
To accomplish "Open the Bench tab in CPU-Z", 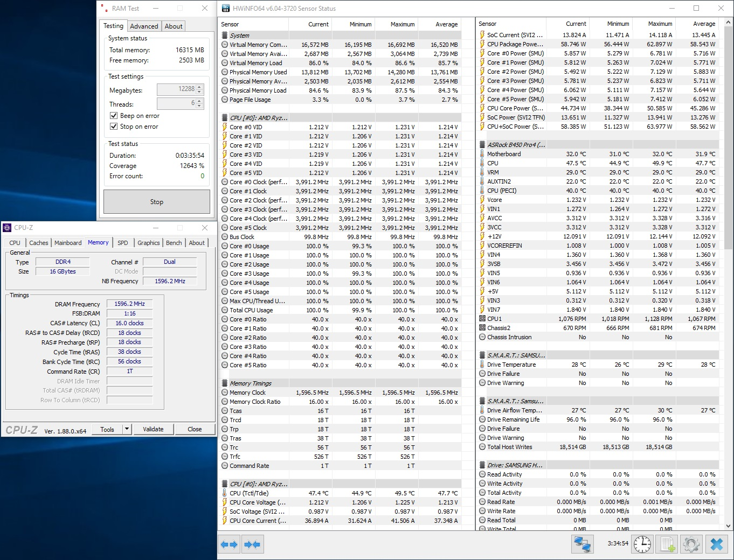I will coord(174,243).
